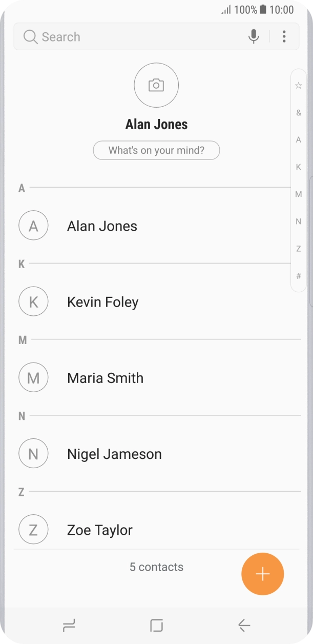Screen dimensions: 313x644
Task: Tap the Z avatar circle for Zoe Taylor
Action: pyautogui.click(x=33, y=530)
